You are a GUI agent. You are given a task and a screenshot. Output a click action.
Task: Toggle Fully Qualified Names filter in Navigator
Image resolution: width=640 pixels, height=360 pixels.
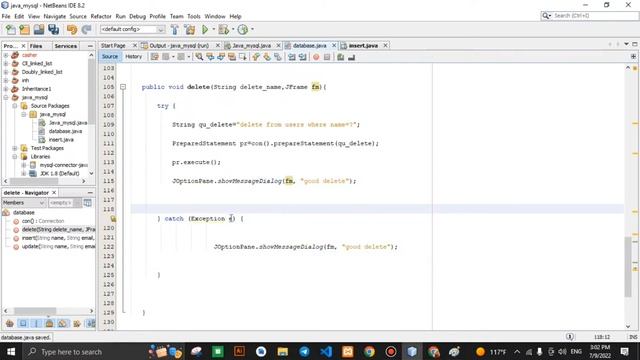77,324
